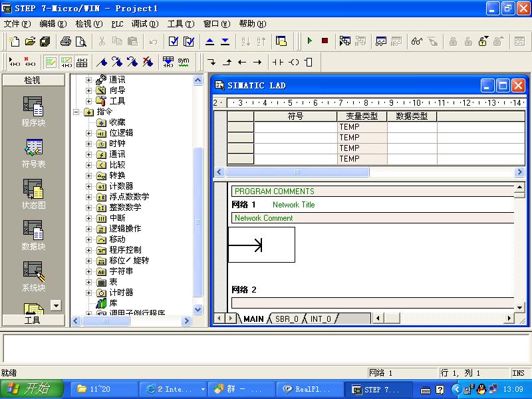Insert a contact from the toolbar
The width and height of the screenshot is (532, 399).
tap(278, 62)
